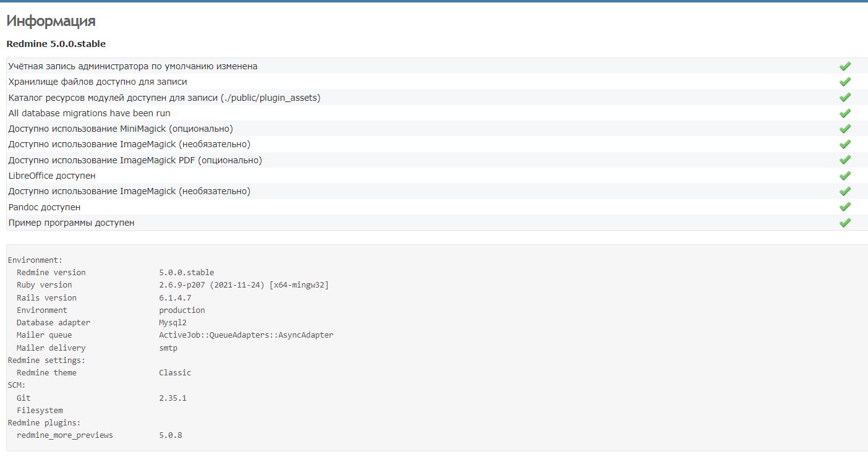
Task: Click the Mailer queue label
Action: pyautogui.click(x=45, y=335)
